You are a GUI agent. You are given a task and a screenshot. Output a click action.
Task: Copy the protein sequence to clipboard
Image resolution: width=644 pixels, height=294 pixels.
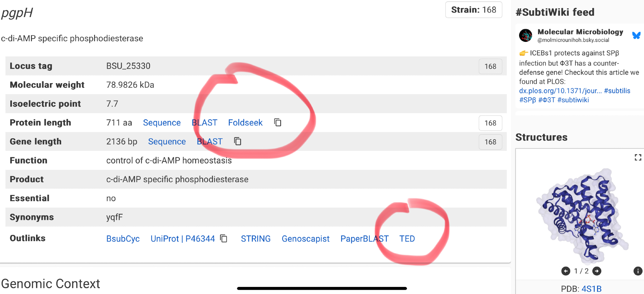click(x=278, y=122)
